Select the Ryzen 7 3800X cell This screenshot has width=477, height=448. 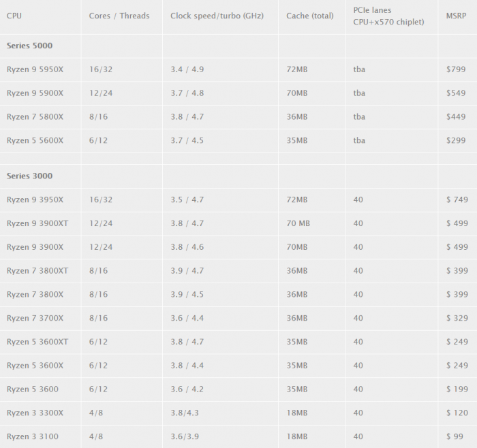[35, 295]
